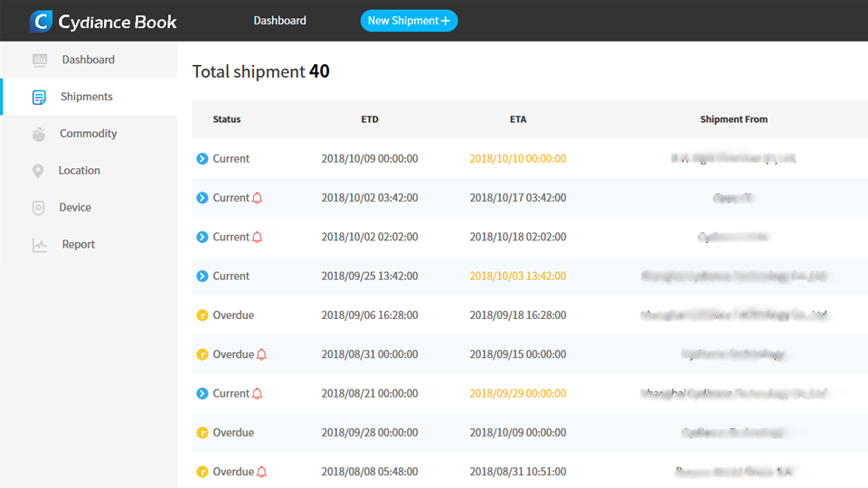Image resolution: width=868 pixels, height=488 pixels.
Task: Click the ETA value 2018/10/09 00:00:00
Action: tap(517, 433)
